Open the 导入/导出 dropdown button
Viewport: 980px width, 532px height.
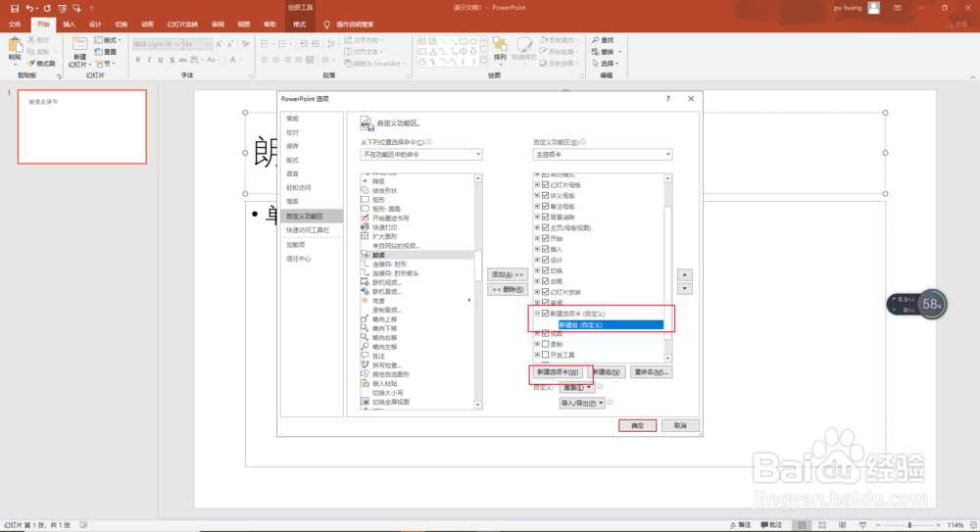[x=582, y=404]
